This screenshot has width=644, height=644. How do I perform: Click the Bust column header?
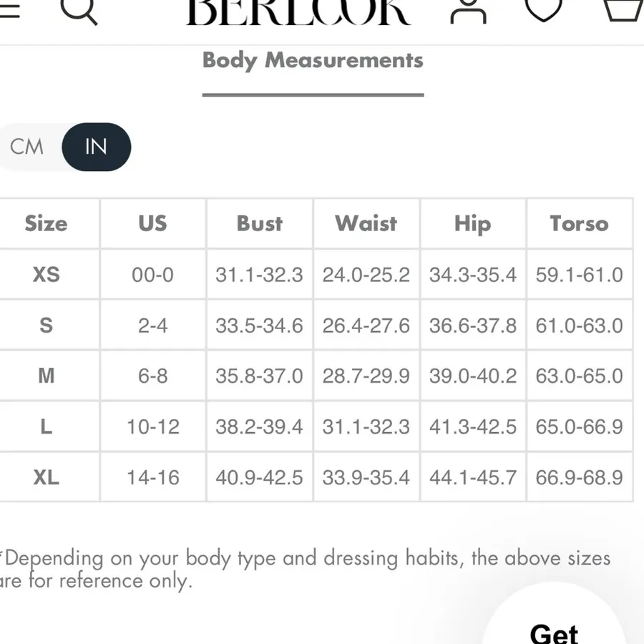click(260, 223)
